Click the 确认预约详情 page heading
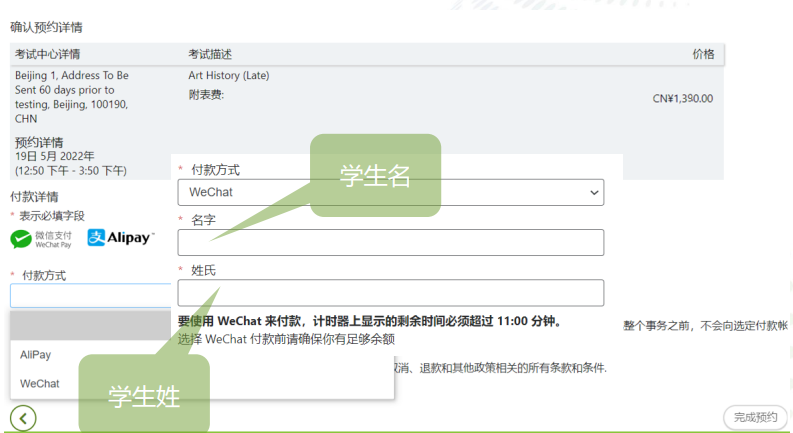The height and width of the screenshot is (433, 793). click(46, 27)
